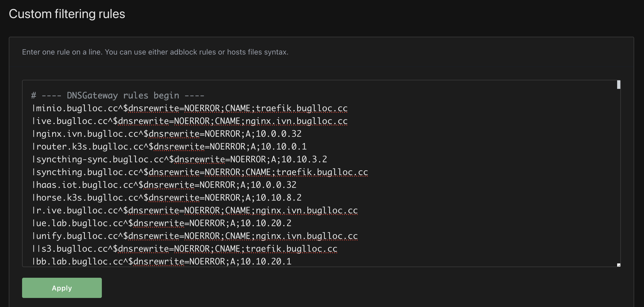
Task: Click the 'Enter one rule on a line' hint text
Action: tap(155, 52)
